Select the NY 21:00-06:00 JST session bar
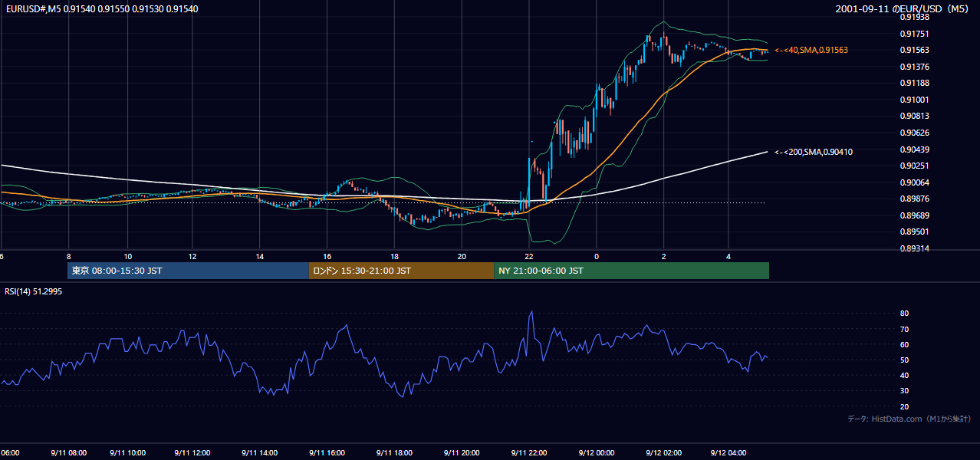This screenshot has width=980, height=460. click(631, 271)
